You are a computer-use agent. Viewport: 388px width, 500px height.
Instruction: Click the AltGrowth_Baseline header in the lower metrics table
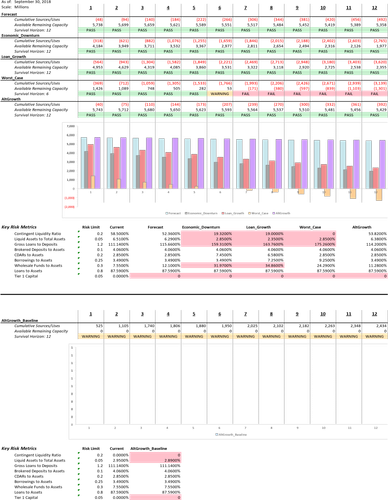click(149, 448)
